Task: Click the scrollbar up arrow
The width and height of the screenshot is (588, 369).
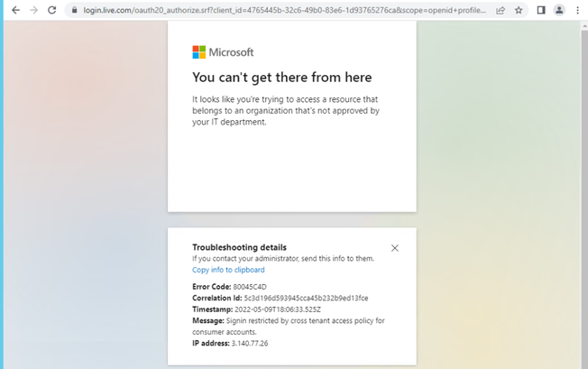Action: pyautogui.click(x=584, y=25)
